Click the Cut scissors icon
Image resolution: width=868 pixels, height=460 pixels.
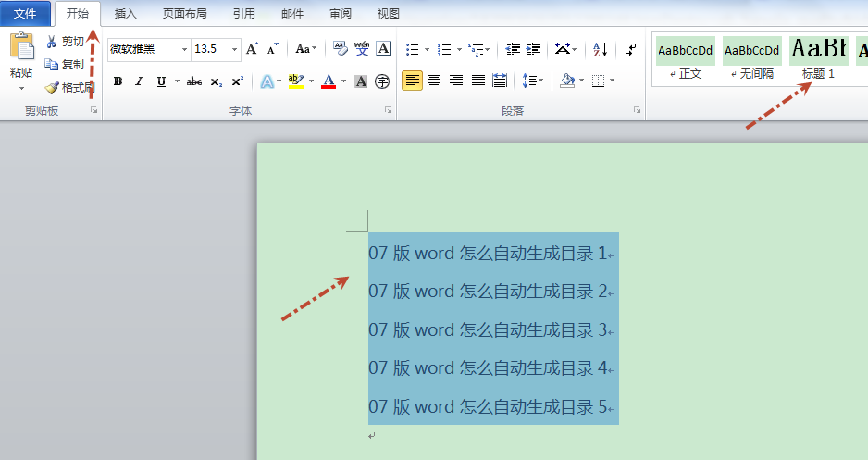point(52,42)
